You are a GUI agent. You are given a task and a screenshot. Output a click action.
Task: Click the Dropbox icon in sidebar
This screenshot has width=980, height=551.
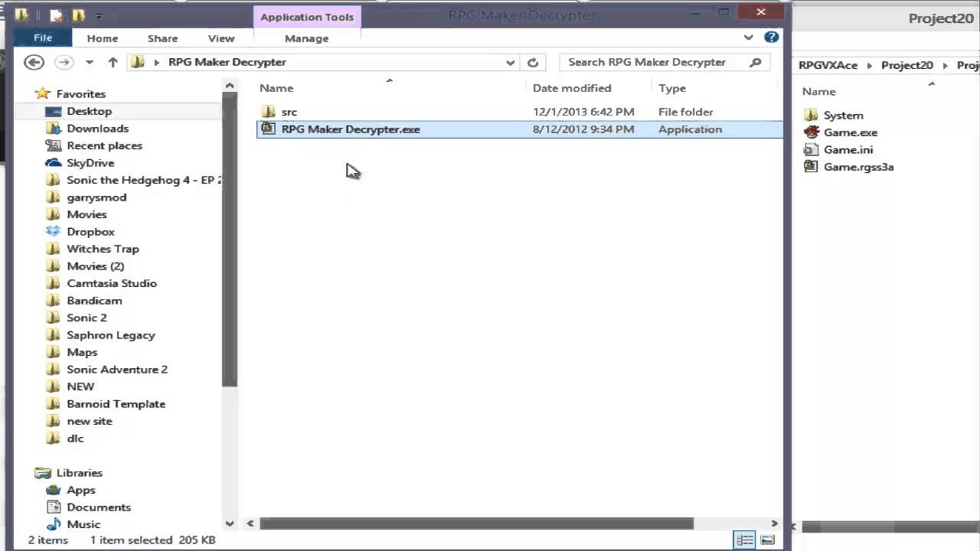(x=53, y=232)
